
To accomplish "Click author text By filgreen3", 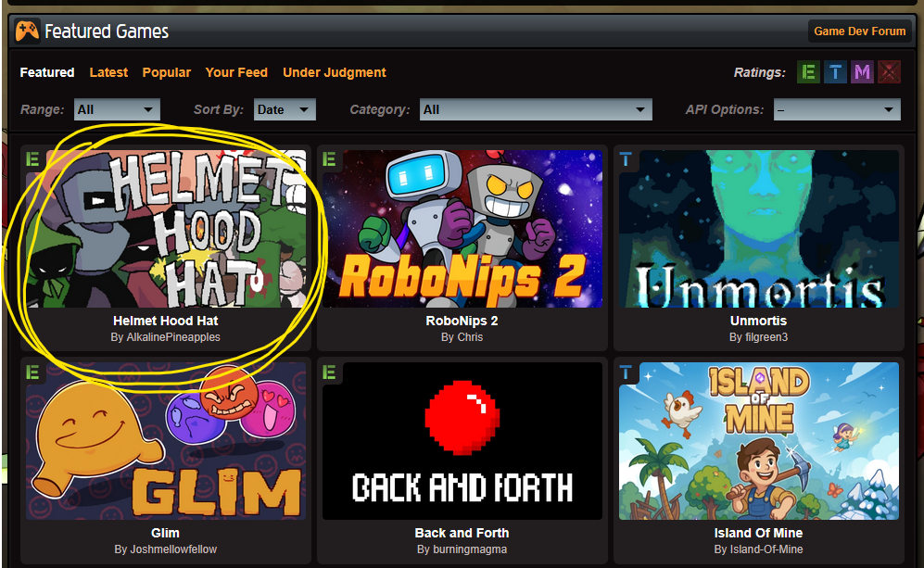I will (758, 337).
